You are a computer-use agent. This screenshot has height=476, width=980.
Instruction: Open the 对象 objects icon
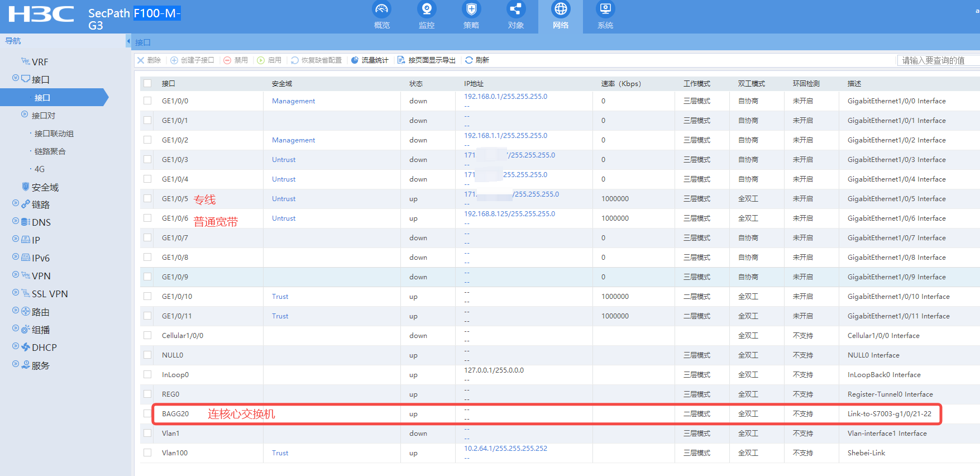[515, 9]
